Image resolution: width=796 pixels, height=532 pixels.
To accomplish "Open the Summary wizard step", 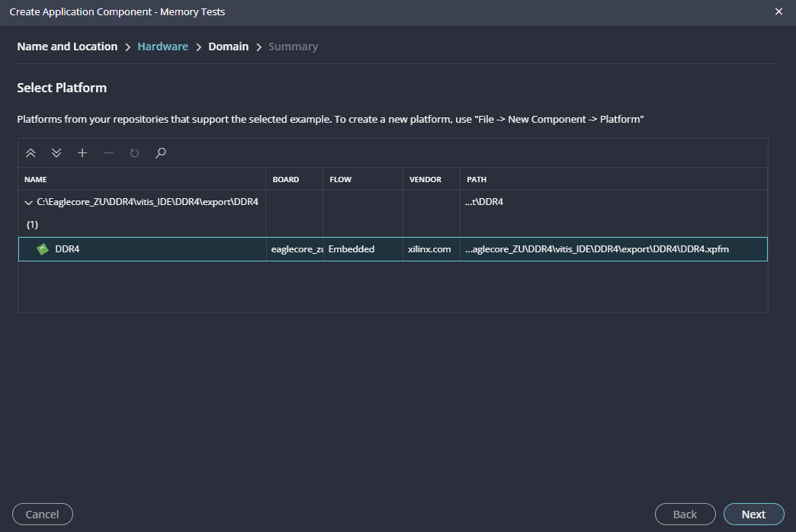I will coord(293,46).
